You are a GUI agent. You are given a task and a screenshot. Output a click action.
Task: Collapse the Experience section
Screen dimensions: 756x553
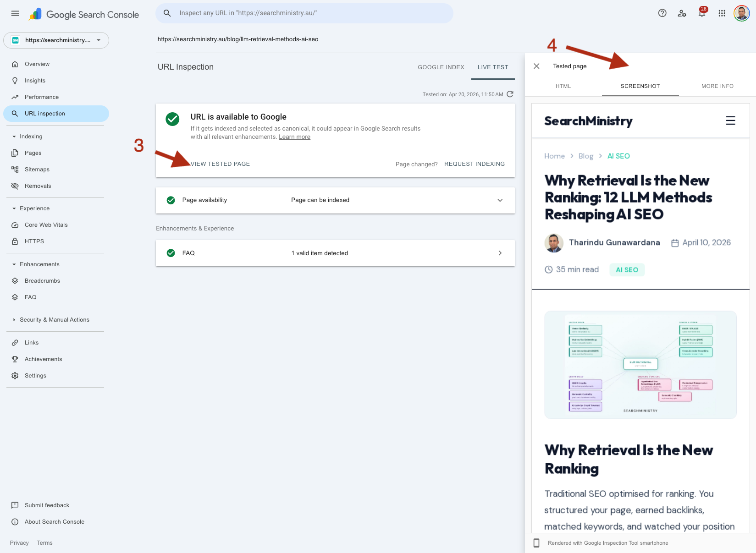click(x=14, y=208)
